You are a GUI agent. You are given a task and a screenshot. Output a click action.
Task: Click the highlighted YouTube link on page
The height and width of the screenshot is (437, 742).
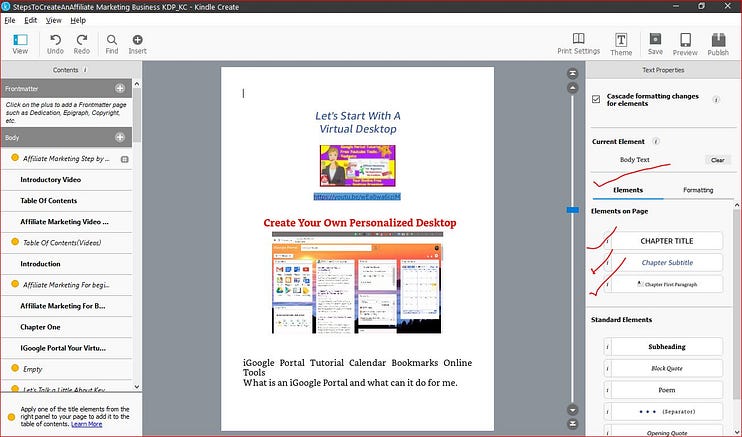[357, 196]
